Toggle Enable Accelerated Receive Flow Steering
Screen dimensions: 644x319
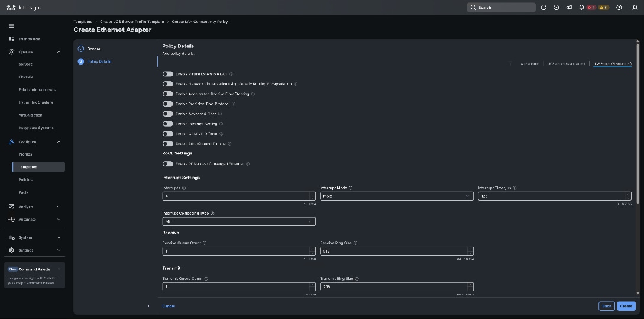(x=167, y=94)
